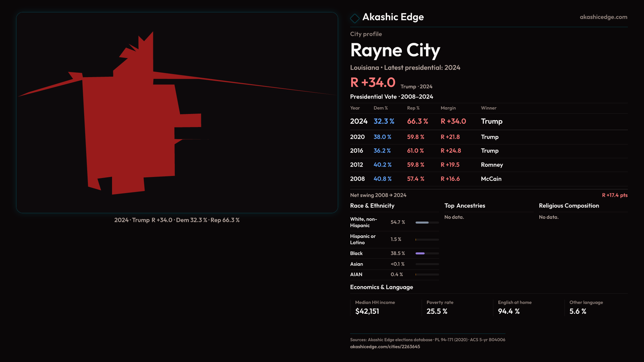Open the akashicedge.com/cities/2263645 footer link
Viewport: 644px width, 362px height.
tap(385, 347)
